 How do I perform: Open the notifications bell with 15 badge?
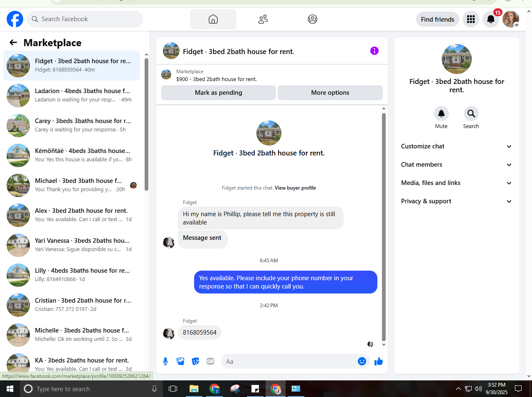[491, 19]
